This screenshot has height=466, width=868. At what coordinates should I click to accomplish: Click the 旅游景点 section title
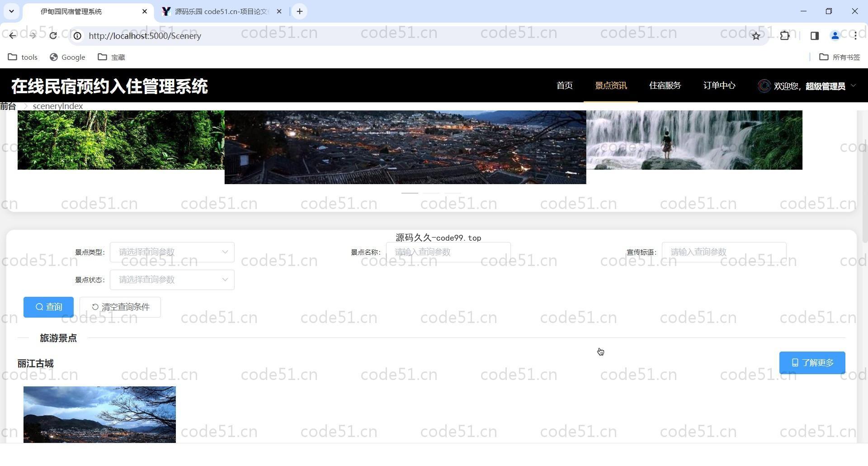click(58, 338)
